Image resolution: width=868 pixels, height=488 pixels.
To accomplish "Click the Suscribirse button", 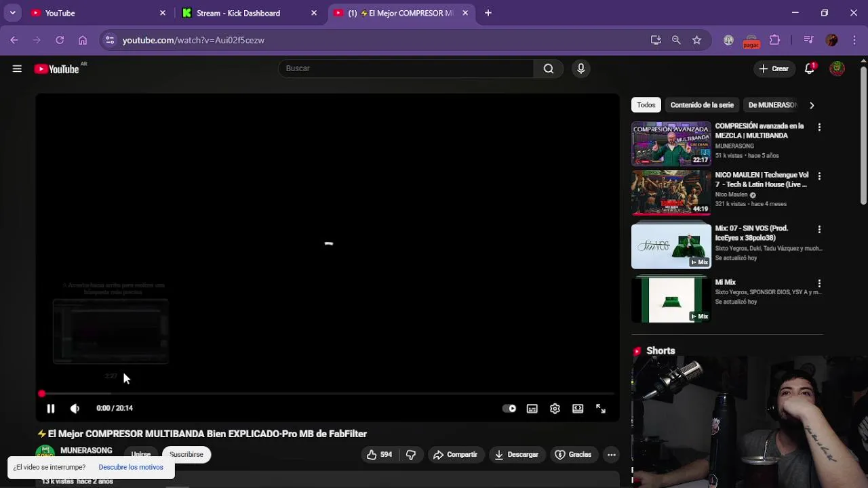I will (x=186, y=455).
